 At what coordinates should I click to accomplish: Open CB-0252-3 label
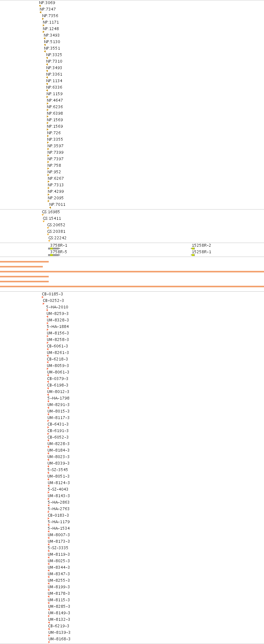[53, 301]
